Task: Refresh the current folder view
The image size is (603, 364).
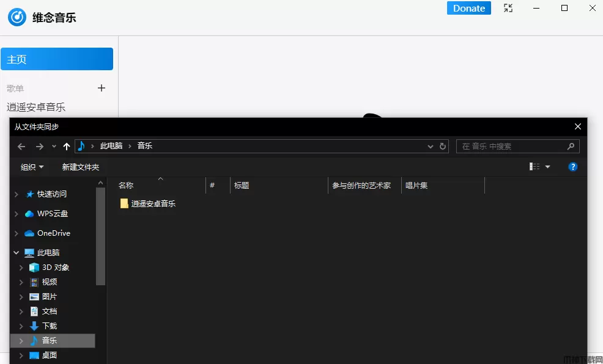Action: 443,147
